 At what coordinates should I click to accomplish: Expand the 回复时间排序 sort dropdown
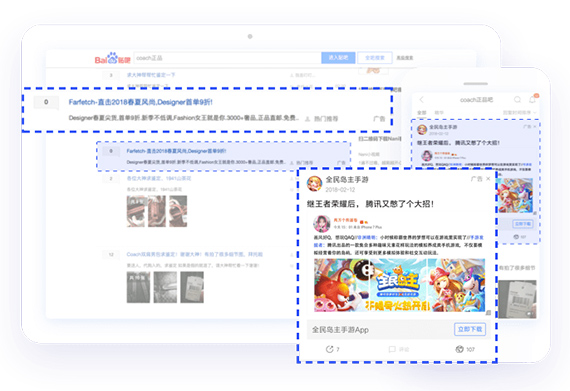[519, 113]
